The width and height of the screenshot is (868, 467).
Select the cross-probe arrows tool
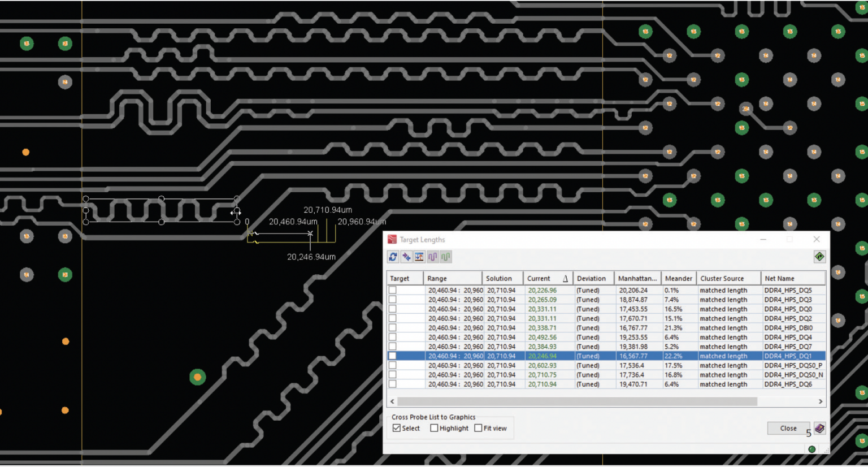pyautogui.click(x=406, y=256)
